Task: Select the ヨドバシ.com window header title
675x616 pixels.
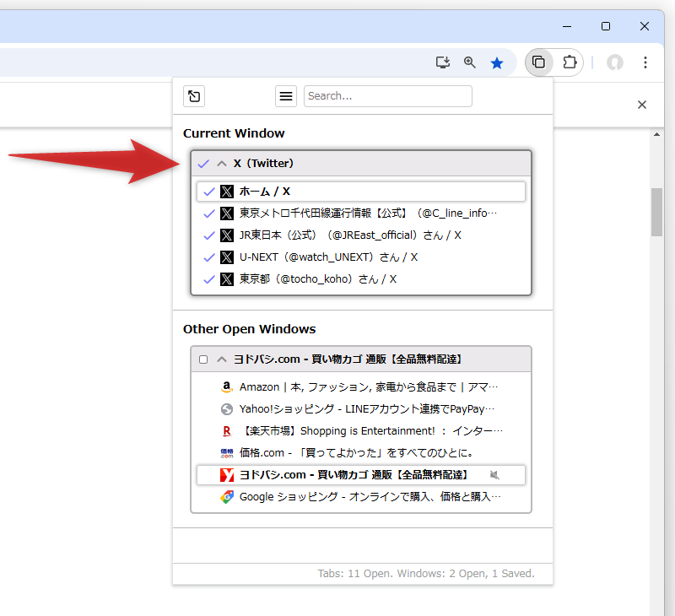Action: click(x=348, y=359)
